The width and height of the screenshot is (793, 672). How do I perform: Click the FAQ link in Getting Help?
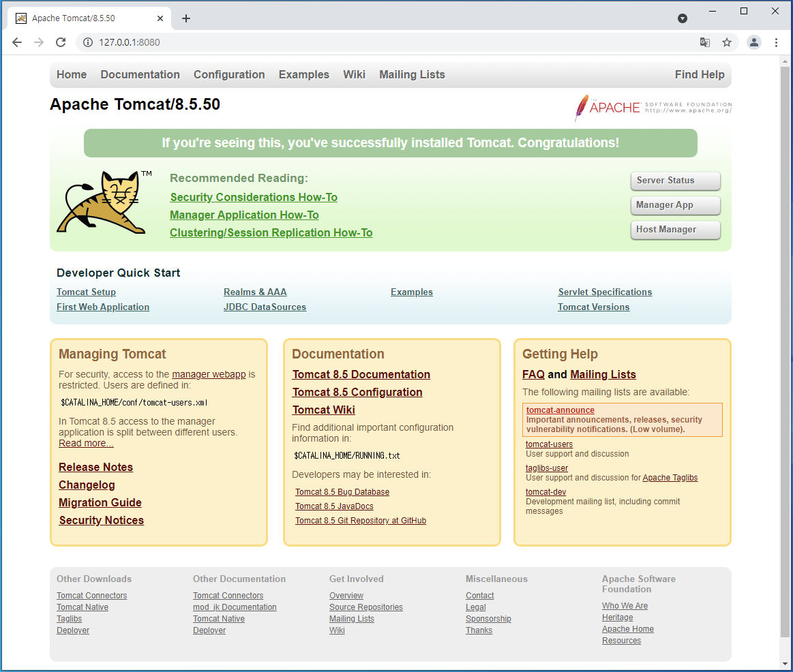[x=533, y=375]
